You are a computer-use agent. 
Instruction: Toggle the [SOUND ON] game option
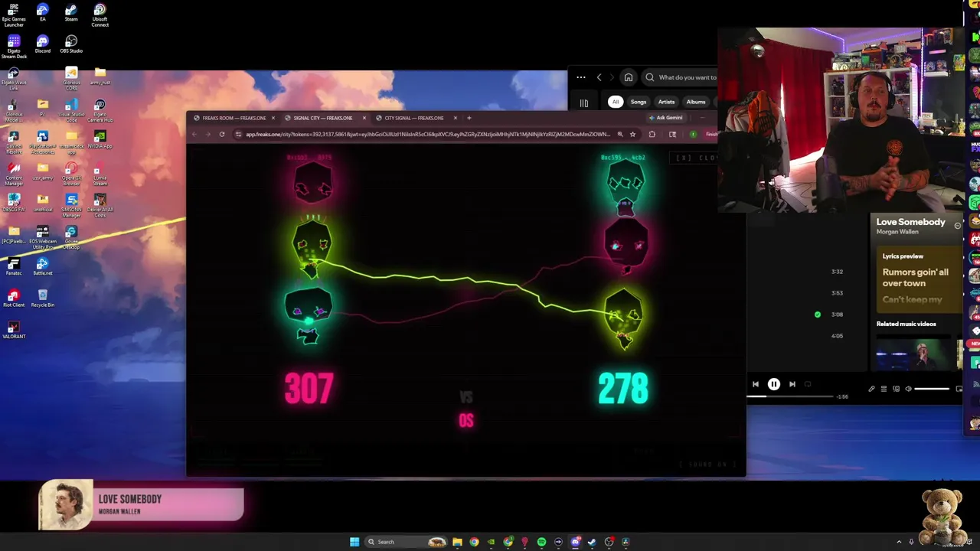point(707,465)
